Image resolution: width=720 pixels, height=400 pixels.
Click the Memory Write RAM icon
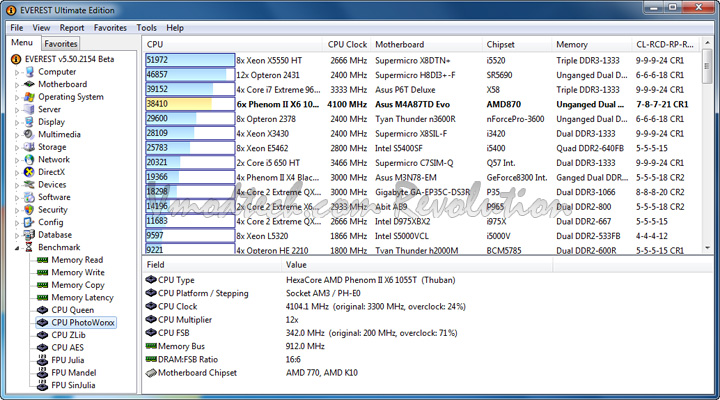pos(43,272)
